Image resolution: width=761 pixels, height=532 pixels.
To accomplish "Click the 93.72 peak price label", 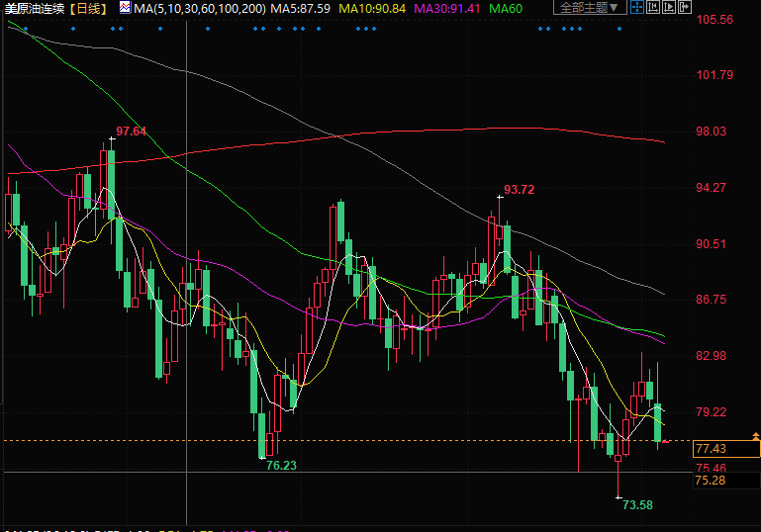I will coord(519,190).
